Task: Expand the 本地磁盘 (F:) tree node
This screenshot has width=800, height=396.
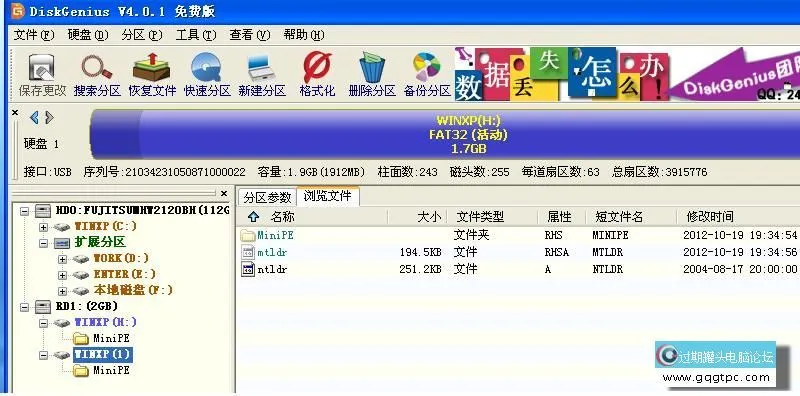Action: pyautogui.click(x=62, y=291)
